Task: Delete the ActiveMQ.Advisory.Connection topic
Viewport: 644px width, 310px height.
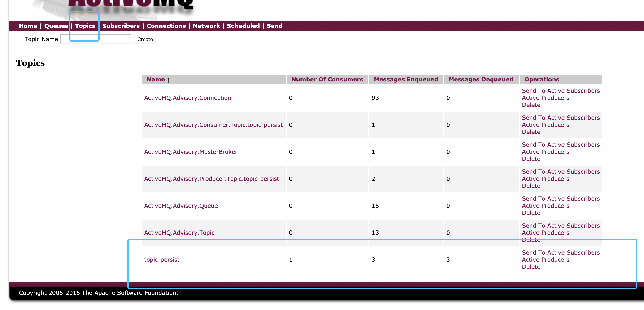Action: point(531,105)
